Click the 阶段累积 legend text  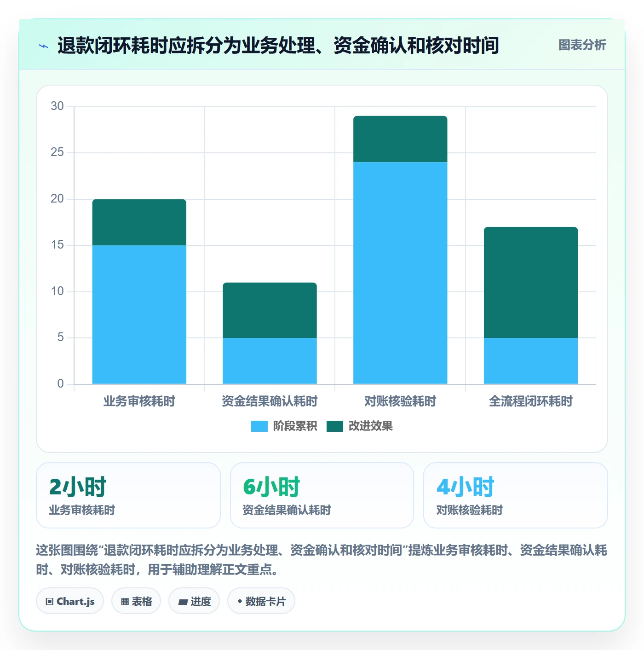coord(295,426)
